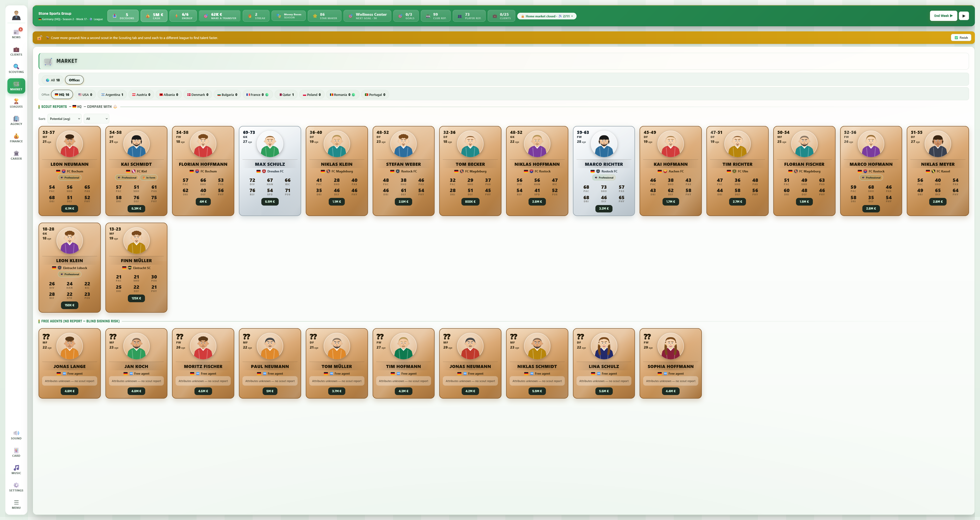Screen dimensions: 980x520
Task: Click the 99 Club Rep. chip
Action: click(x=436, y=16)
